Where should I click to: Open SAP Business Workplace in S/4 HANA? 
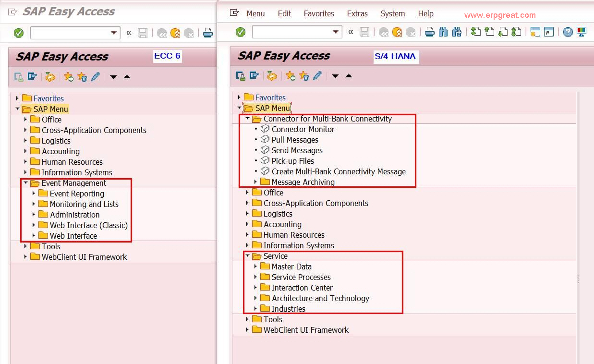tap(272, 76)
